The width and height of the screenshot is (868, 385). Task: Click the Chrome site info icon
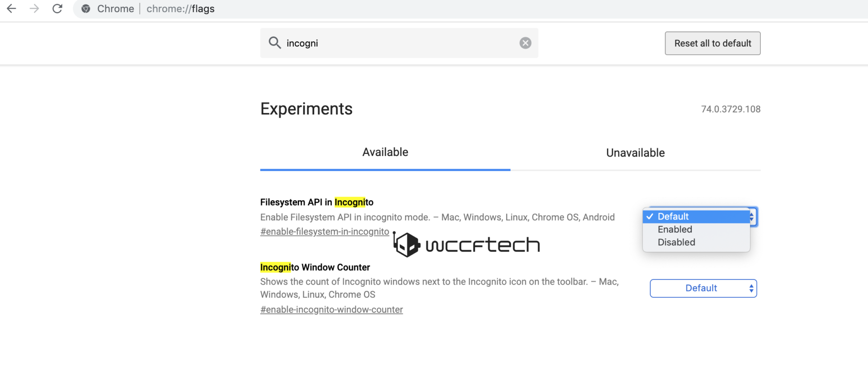click(x=86, y=9)
